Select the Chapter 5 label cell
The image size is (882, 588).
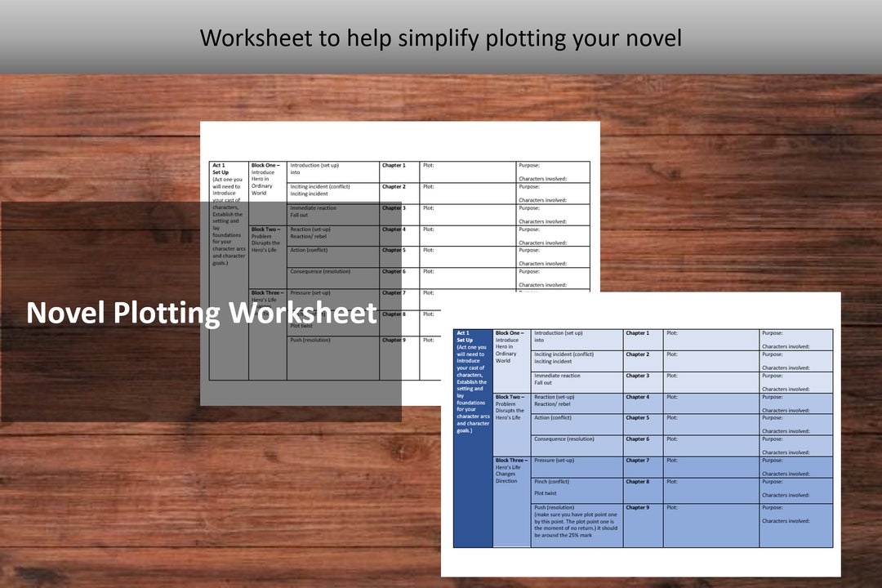[639, 418]
